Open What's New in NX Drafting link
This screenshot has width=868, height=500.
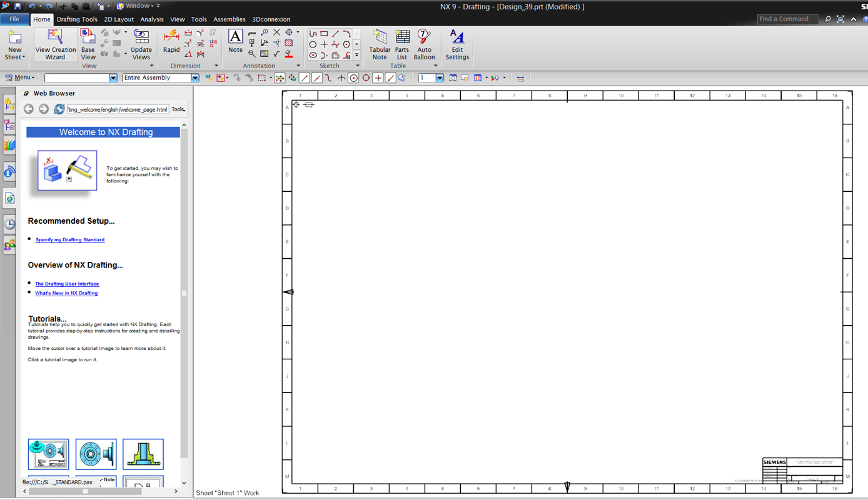(66, 293)
